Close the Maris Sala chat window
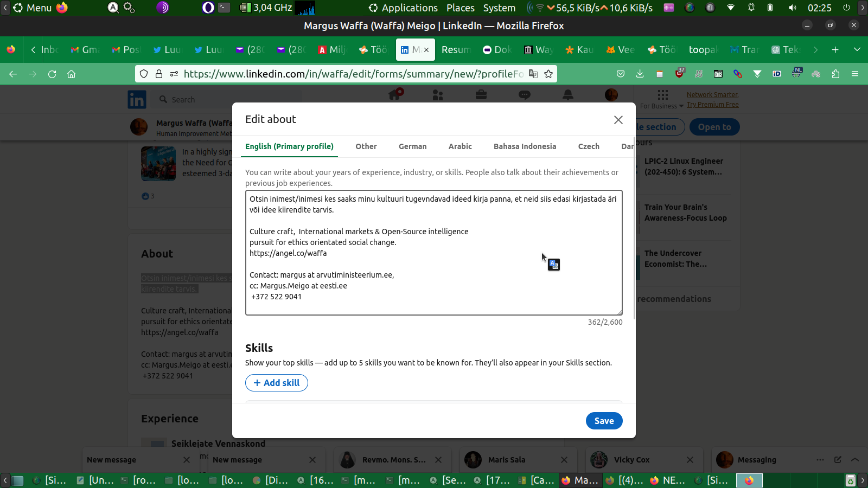Image resolution: width=868 pixels, height=488 pixels. [x=564, y=460]
